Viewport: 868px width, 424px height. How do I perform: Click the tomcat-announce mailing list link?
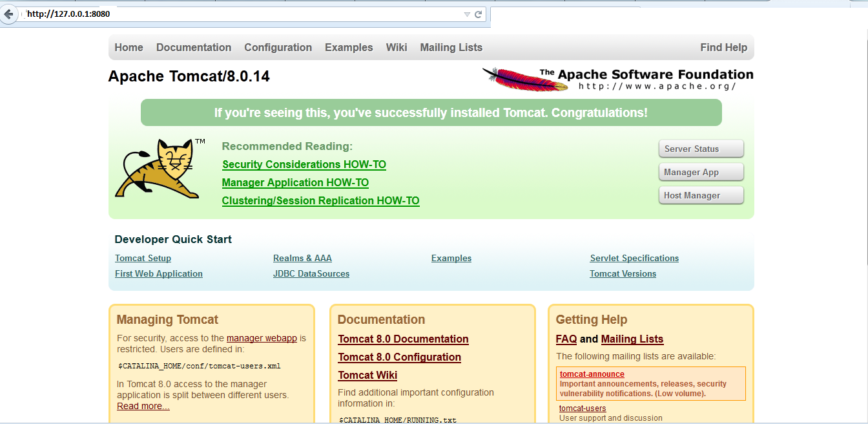pyautogui.click(x=592, y=374)
